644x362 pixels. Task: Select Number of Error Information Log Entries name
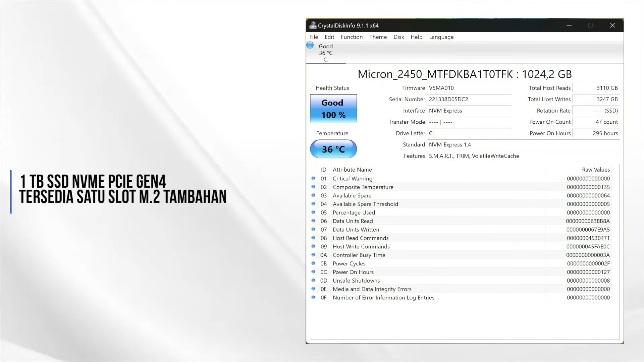coord(383,298)
